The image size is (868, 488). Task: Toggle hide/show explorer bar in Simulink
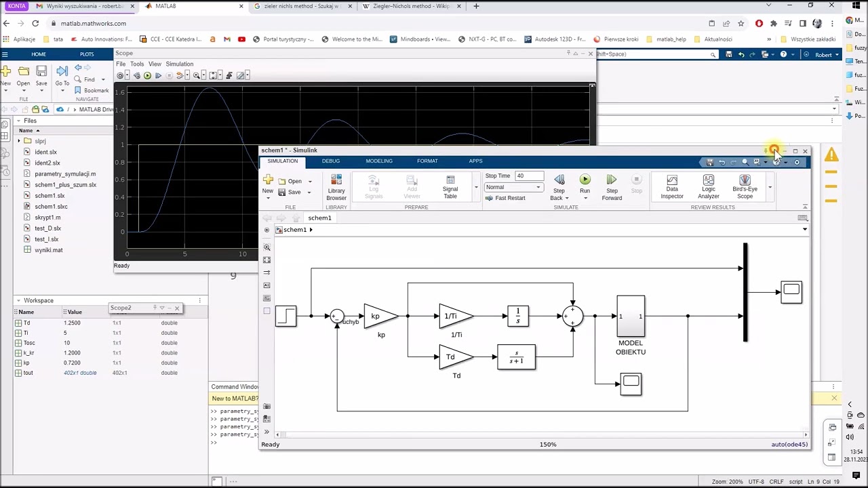[267, 230]
